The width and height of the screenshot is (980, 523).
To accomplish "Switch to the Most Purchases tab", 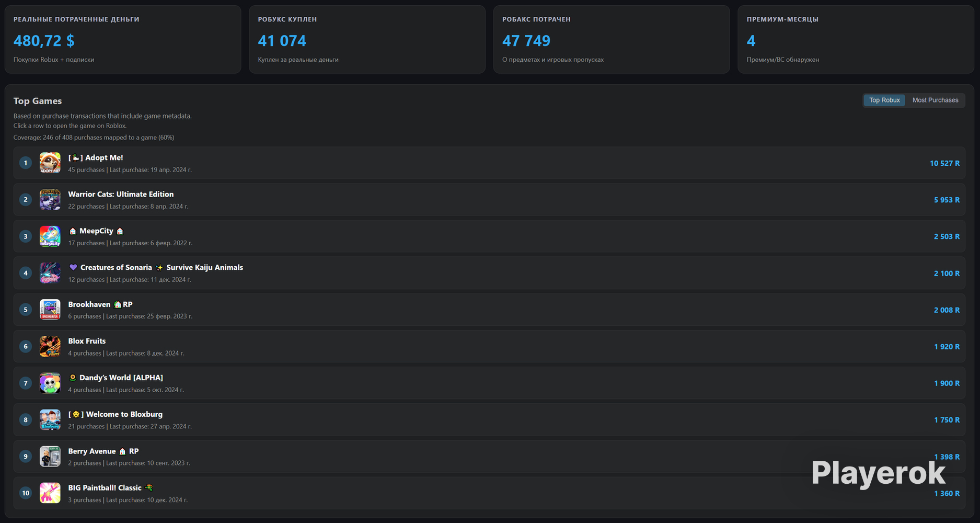I will coord(935,100).
